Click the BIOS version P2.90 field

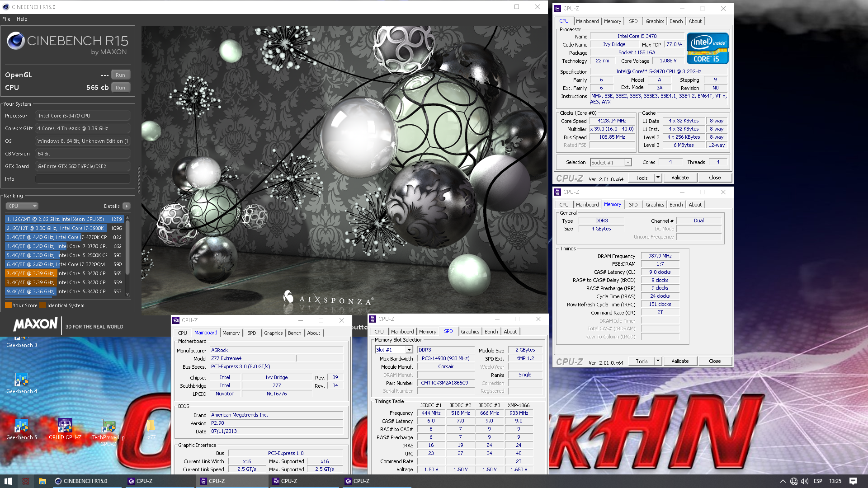click(x=276, y=423)
